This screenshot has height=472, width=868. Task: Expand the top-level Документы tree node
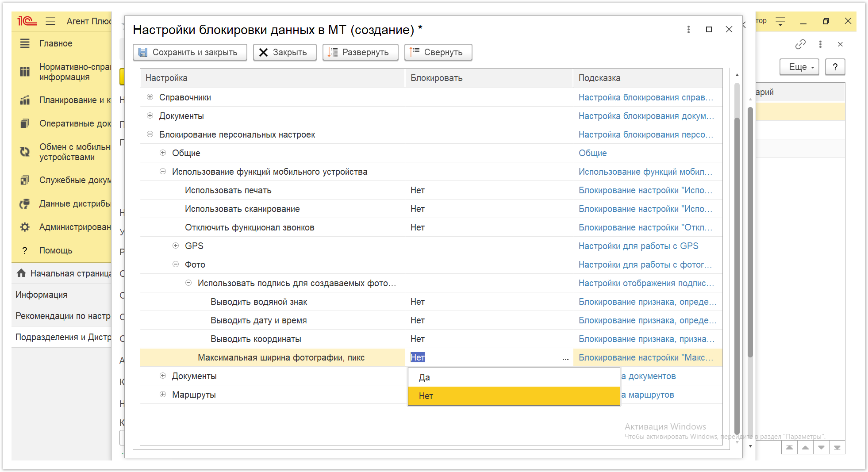150,115
